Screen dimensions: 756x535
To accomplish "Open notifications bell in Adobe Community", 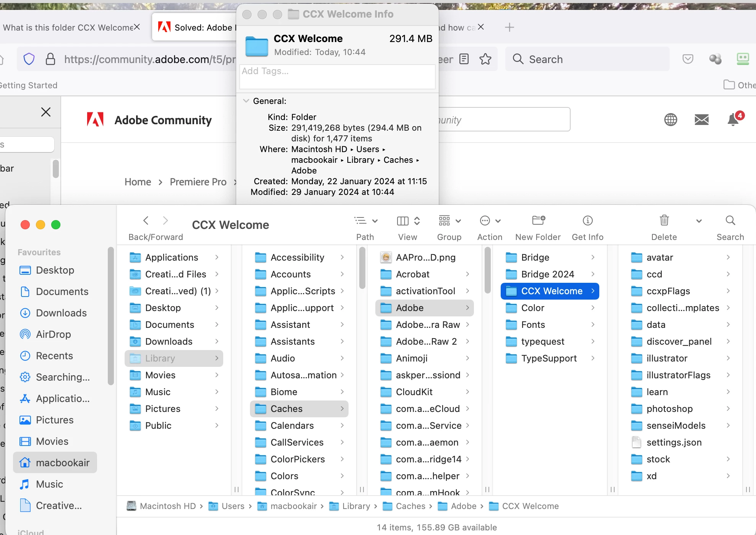I will coord(733,120).
